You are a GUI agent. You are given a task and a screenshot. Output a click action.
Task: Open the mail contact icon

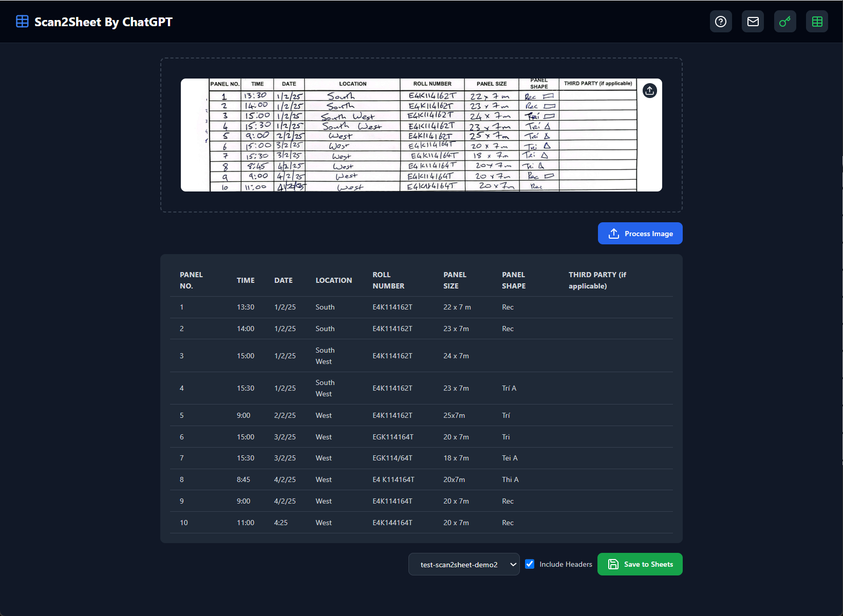coord(753,22)
